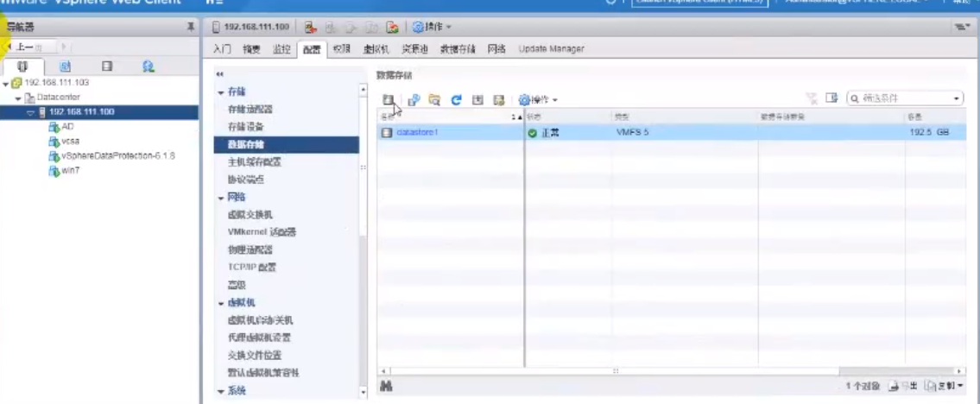The width and height of the screenshot is (980, 404).
Task: Collapse the 存储 section in side menu
Action: click(x=221, y=92)
